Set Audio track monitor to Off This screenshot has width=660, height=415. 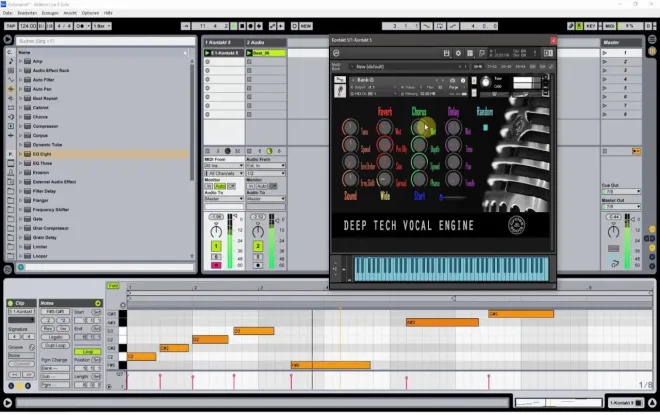pyautogui.click(x=273, y=186)
